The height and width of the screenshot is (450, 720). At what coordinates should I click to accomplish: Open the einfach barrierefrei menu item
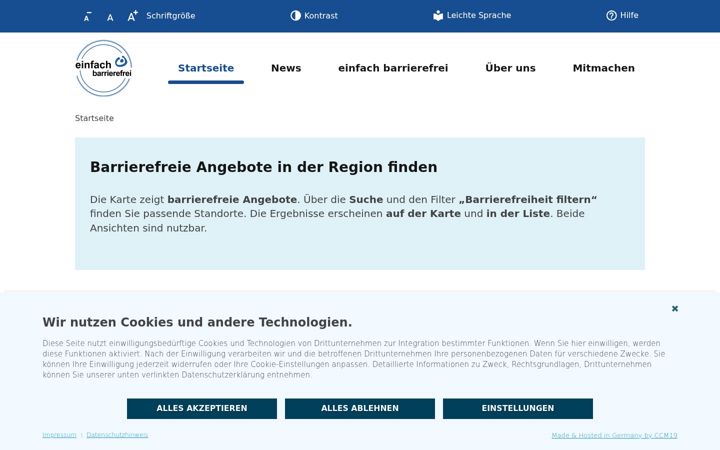coord(393,68)
